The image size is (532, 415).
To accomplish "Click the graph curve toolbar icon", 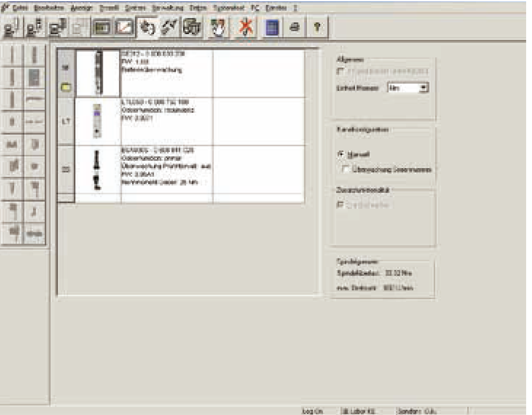I will click(x=124, y=28).
